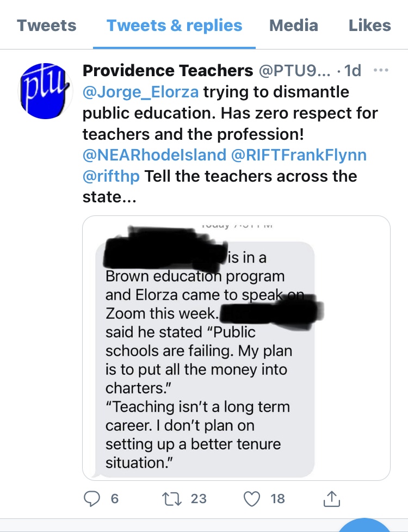Retweet using the retweet arrows icon
The height and width of the screenshot is (532, 408).
coord(172,499)
